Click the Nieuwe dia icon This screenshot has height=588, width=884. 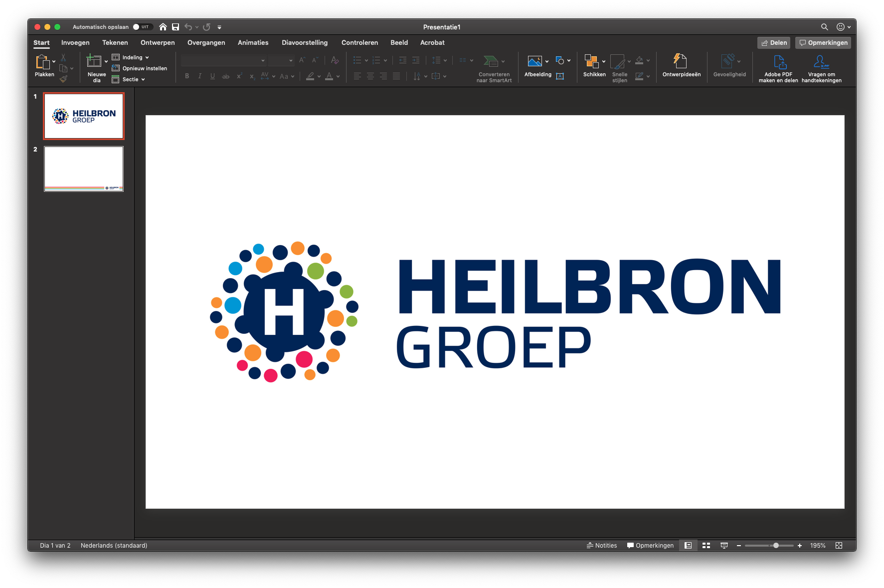[94, 61]
